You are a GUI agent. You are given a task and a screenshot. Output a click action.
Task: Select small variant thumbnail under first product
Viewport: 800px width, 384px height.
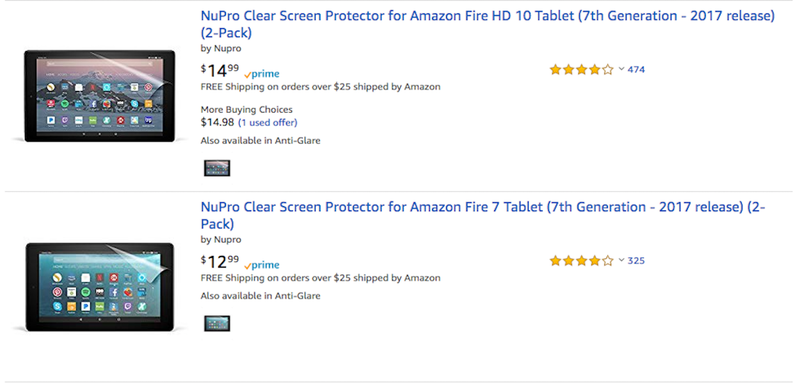coord(217,168)
